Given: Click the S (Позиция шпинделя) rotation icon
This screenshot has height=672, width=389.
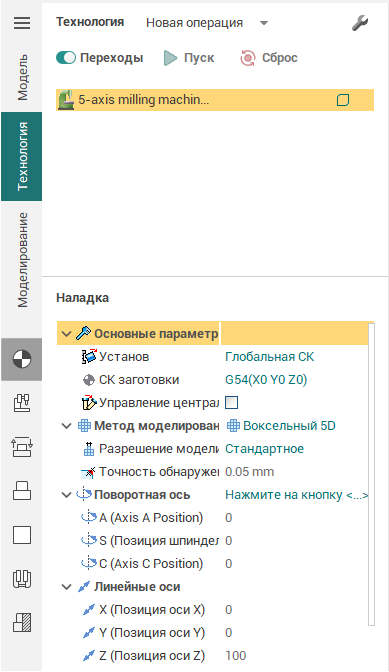Looking at the screenshot, I should (x=89, y=541).
